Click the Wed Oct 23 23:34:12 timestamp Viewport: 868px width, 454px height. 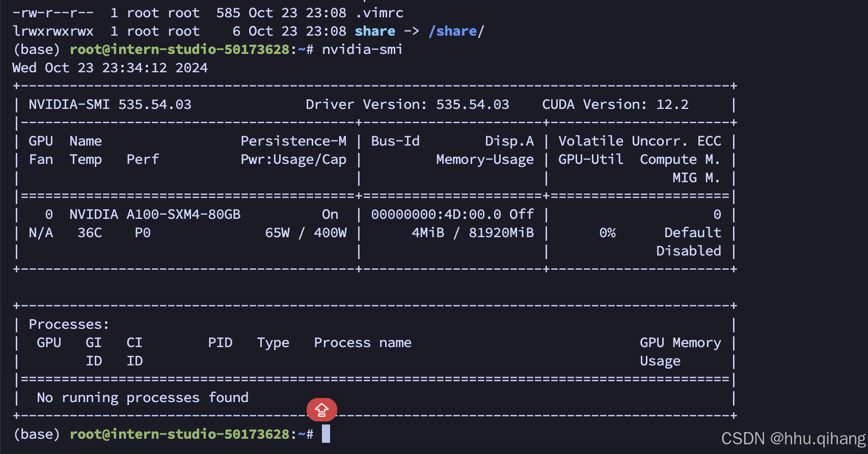110,68
